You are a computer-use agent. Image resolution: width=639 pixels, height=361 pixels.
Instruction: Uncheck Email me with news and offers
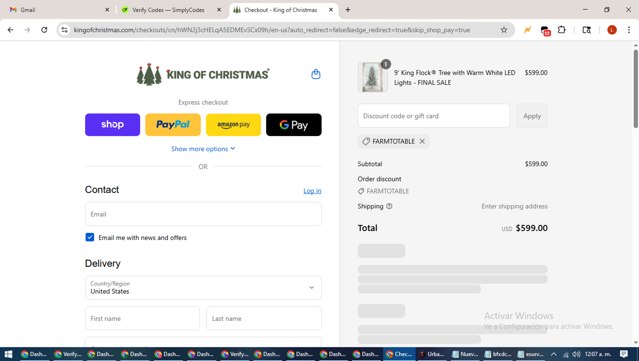(x=90, y=237)
